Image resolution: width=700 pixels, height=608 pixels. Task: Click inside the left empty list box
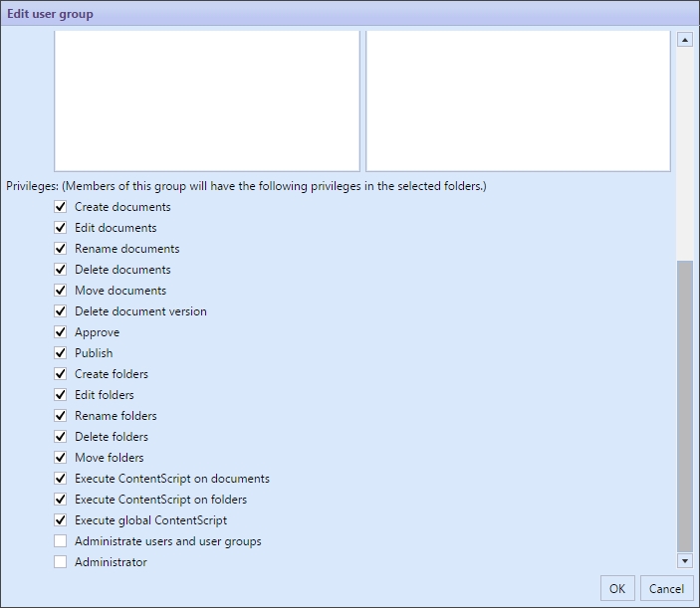click(206, 100)
